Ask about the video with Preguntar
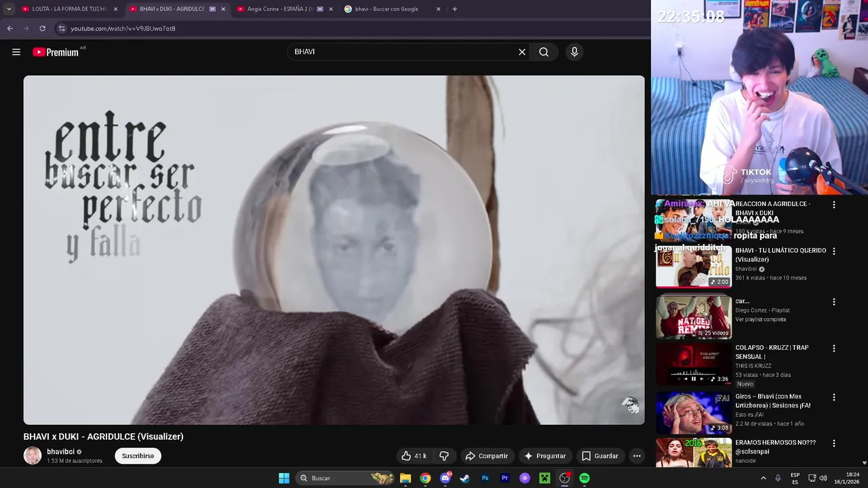Screen dimensions: 868x488 tap(545, 456)
